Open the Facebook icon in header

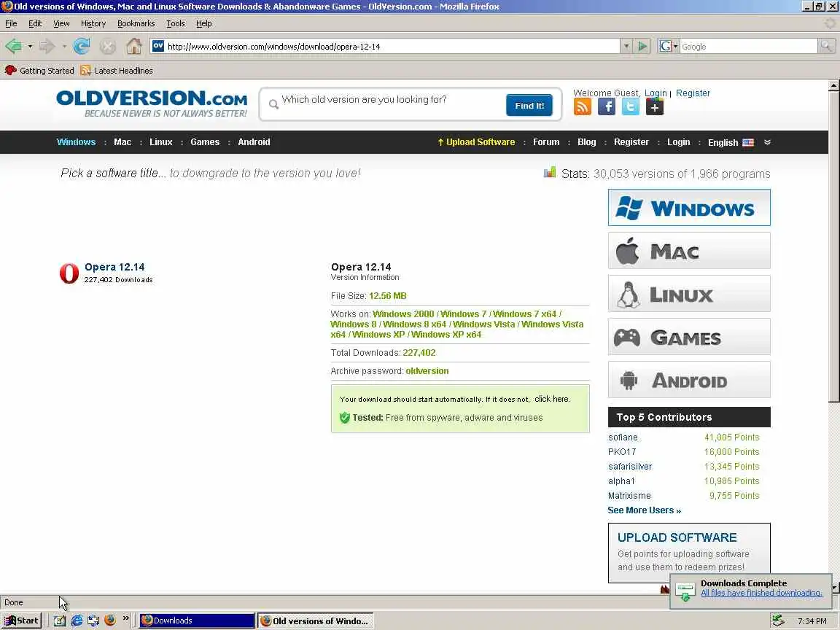point(607,106)
